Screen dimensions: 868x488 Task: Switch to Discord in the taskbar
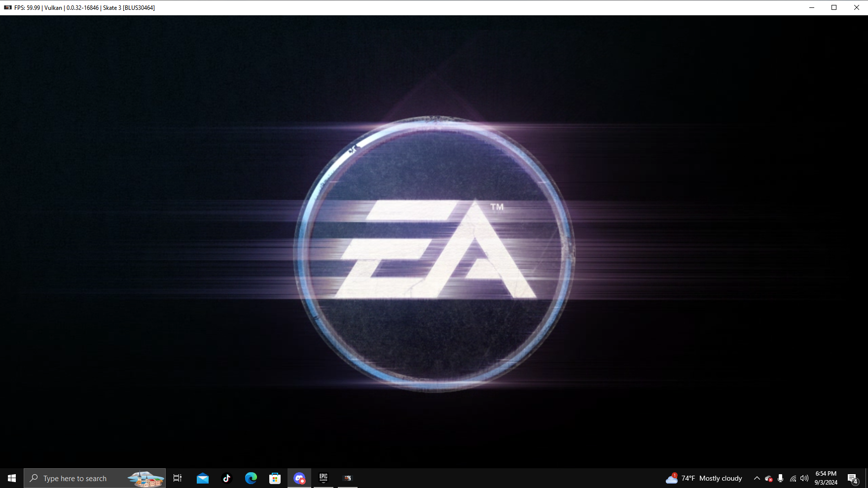(299, 478)
